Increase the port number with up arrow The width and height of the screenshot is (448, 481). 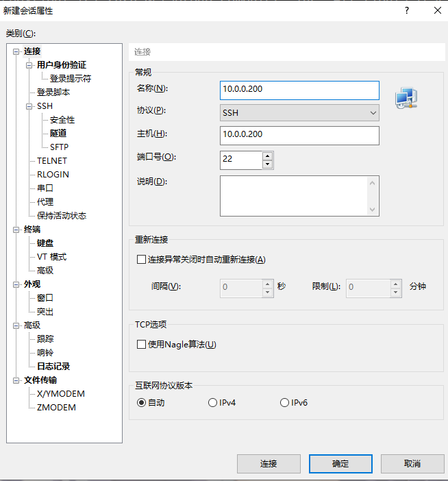(x=268, y=156)
